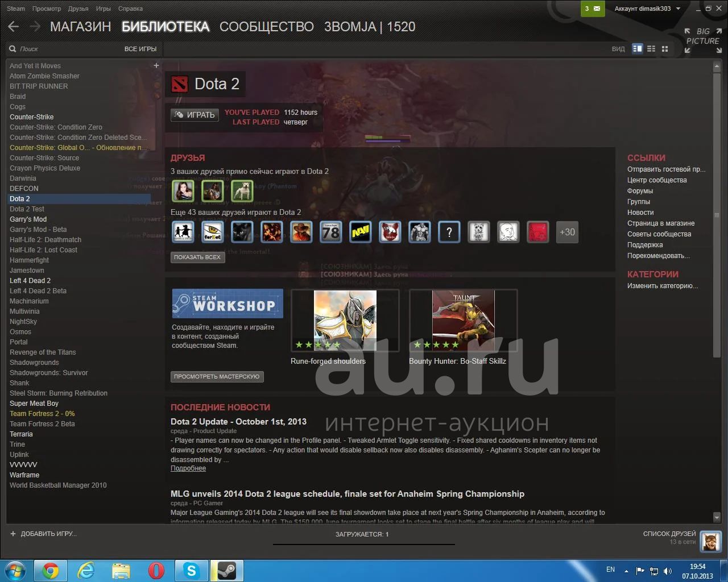Launch Internet Explorer from taskbar
The image size is (728, 582).
coord(86,571)
